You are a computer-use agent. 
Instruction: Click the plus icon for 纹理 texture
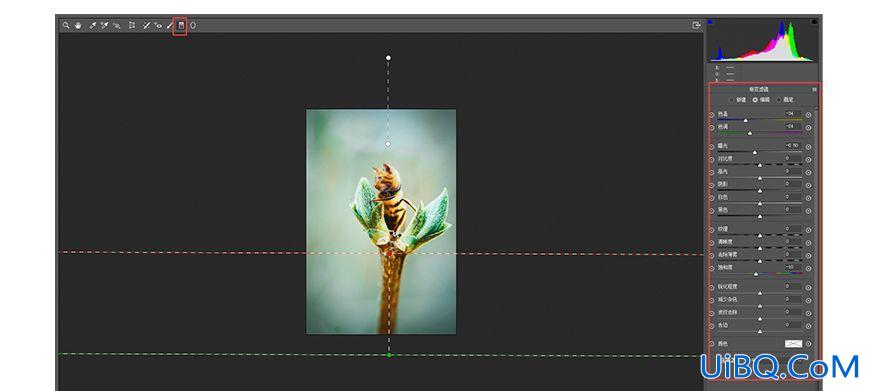(x=808, y=230)
